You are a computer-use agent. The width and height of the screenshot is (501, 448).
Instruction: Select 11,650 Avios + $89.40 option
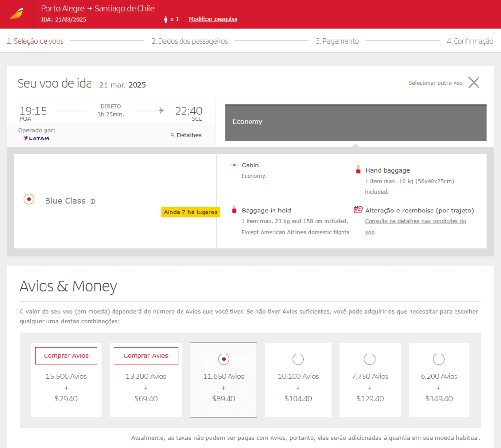[224, 359]
